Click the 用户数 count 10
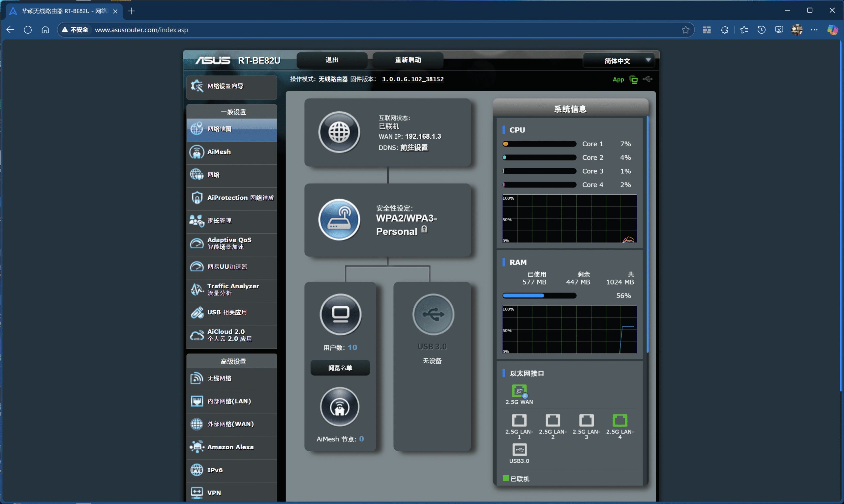The height and width of the screenshot is (504, 844). (x=352, y=348)
